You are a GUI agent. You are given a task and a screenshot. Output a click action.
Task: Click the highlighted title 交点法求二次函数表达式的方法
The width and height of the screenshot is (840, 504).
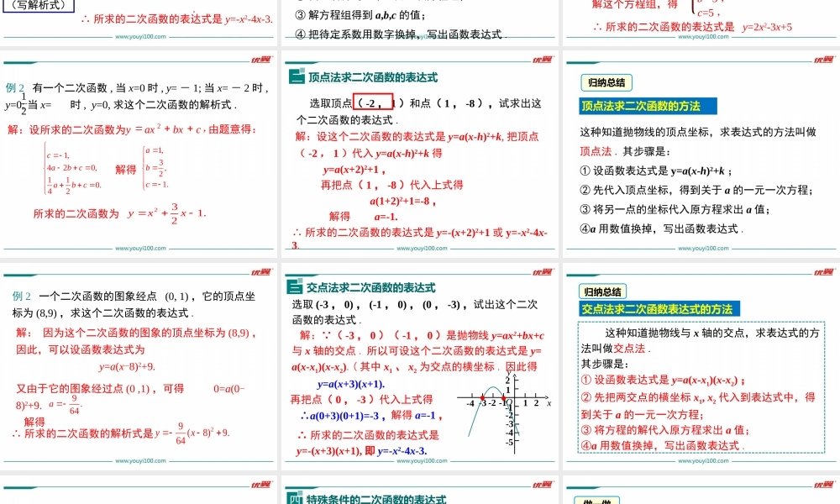[x=659, y=308]
